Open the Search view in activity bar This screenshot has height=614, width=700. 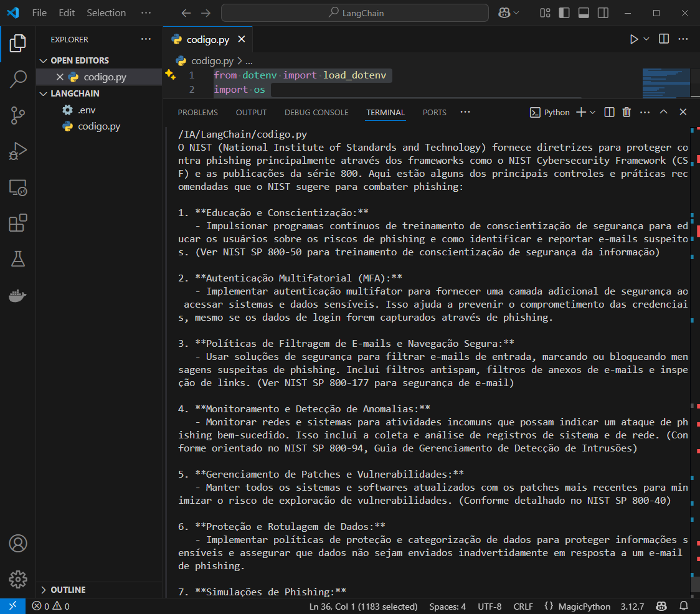click(x=18, y=79)
